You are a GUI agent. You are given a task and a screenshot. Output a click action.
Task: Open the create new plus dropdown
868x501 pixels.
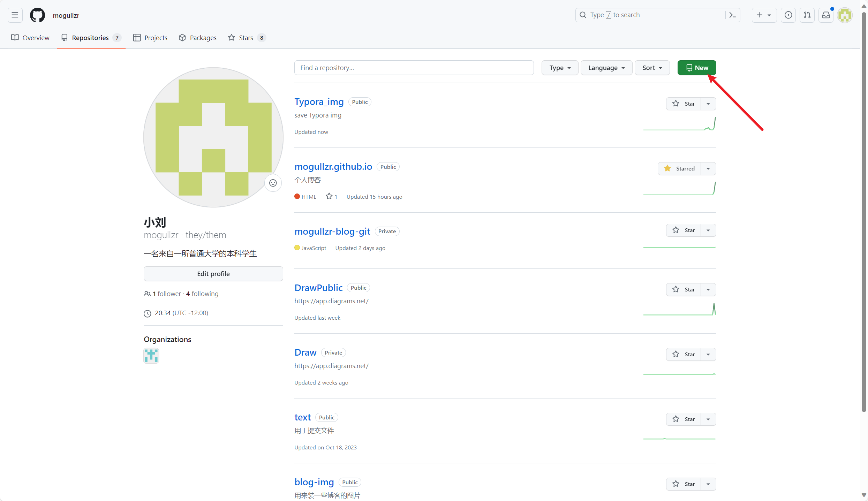click(764, 15)
